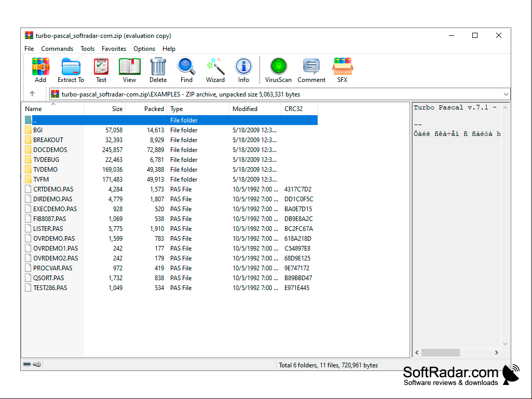
Task: Click the Extract To toolbar icon
Action: [71, 66]
